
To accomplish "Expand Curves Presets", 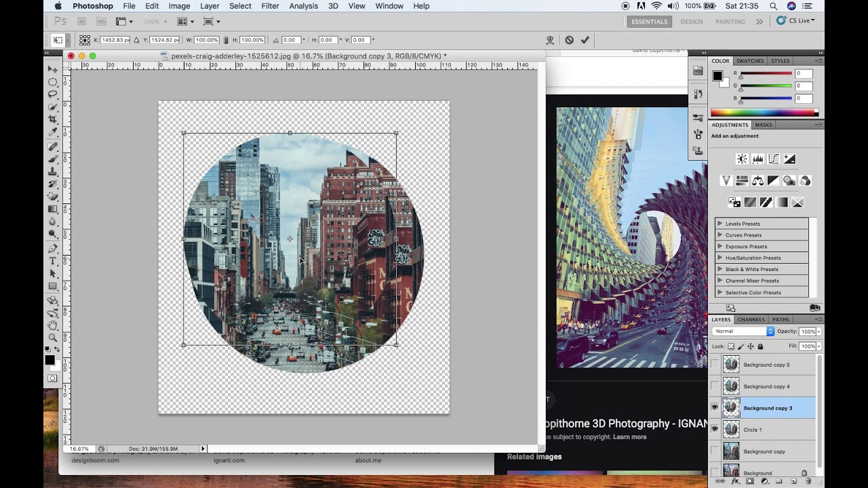I will pos(719,235).
